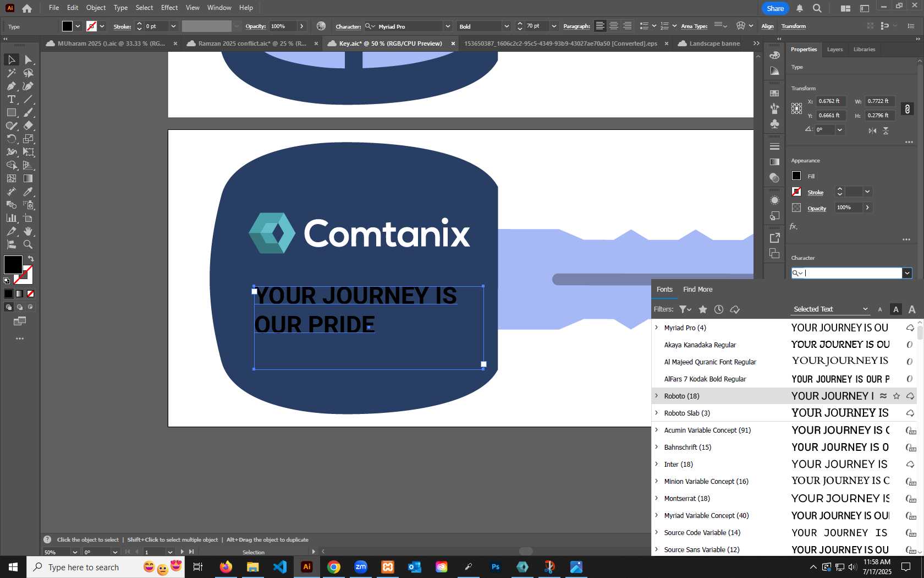The width and height of the screenshot is (924, 578).
Task: Show similar fonts to Roboto
Action: [883, 396]
